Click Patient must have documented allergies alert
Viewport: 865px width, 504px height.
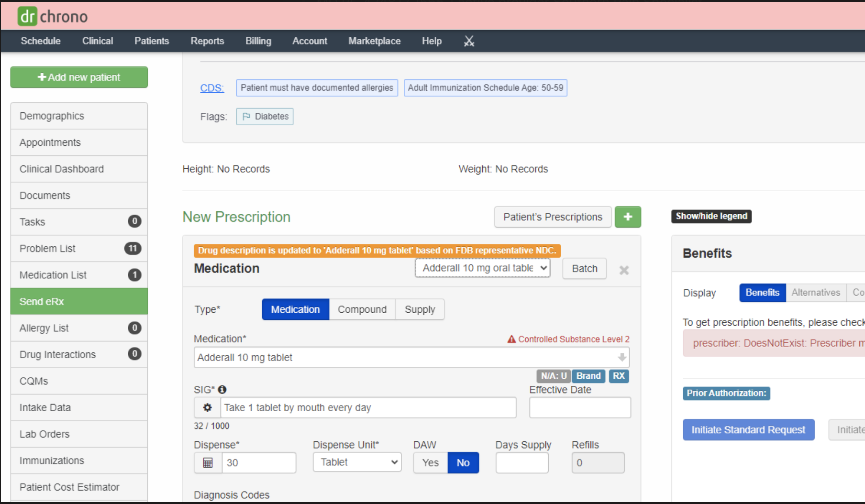tap(317, 88)
